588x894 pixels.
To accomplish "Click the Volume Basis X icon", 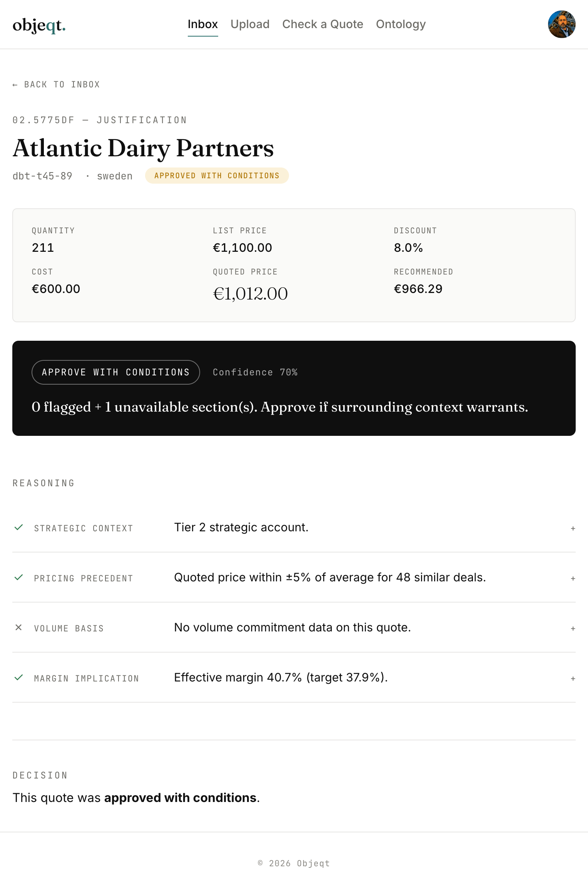I will [x=18, y=628].
